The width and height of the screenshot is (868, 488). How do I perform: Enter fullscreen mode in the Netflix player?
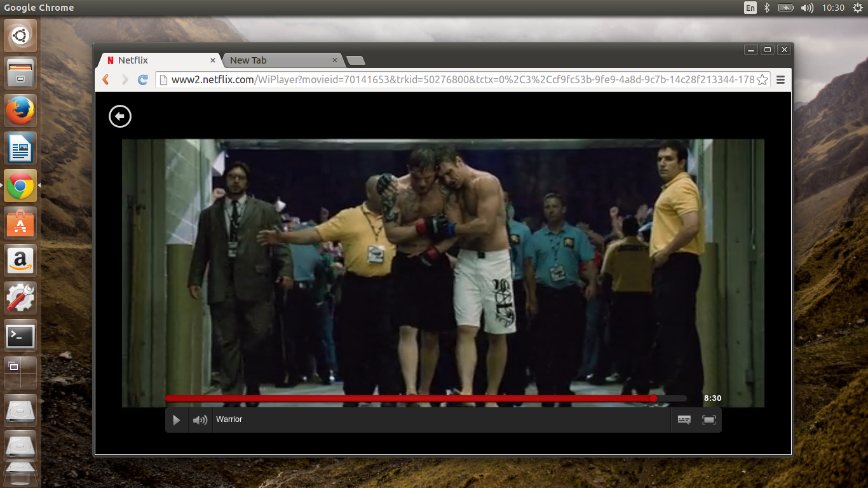pos(709,420)
